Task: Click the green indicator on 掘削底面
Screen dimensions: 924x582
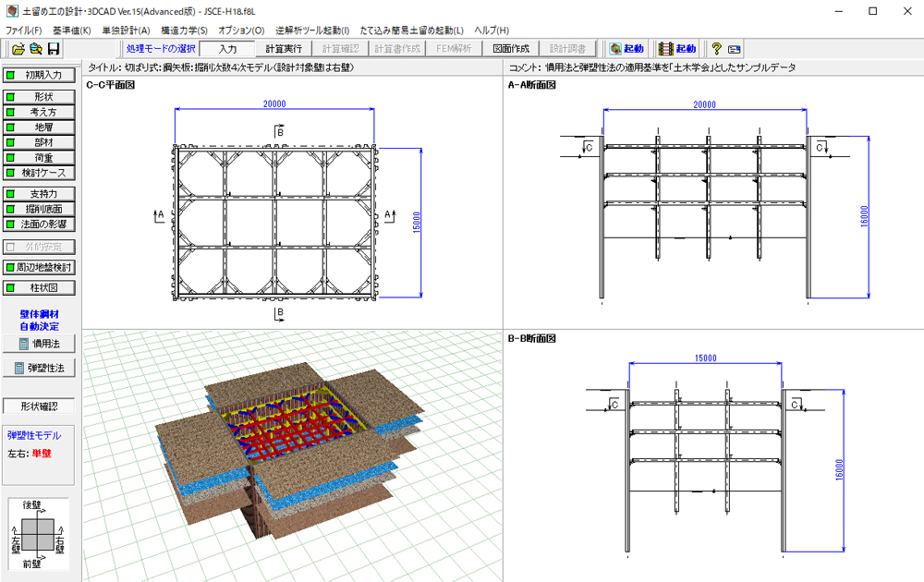Action: pos(10,209)
